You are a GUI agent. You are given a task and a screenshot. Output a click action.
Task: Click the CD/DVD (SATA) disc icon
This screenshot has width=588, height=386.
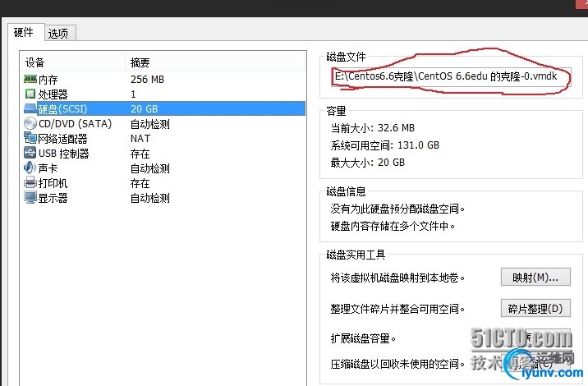pyautogui.click(x=30, y=123)
